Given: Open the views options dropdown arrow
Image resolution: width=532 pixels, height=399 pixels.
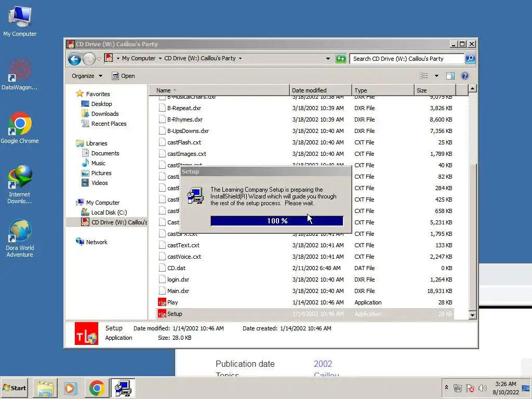Looking at the screenshot, I should tap(436, 76).
